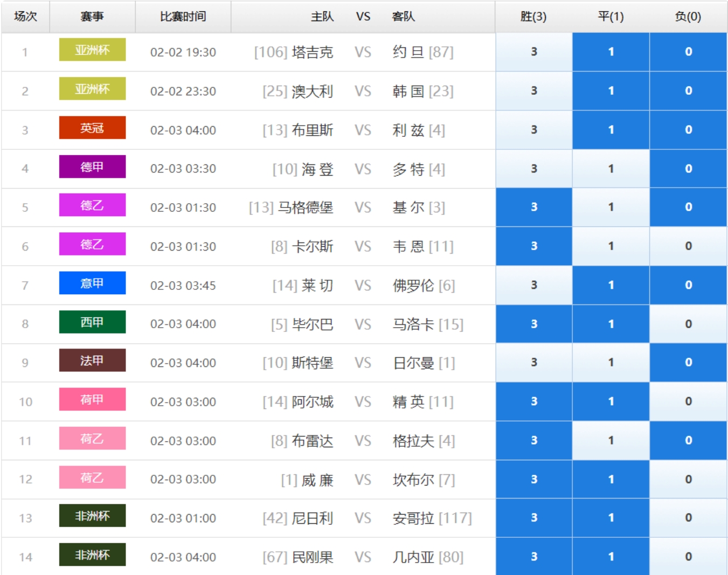
Task: Click match time 02-03 01:00
Action: [183, 518]
